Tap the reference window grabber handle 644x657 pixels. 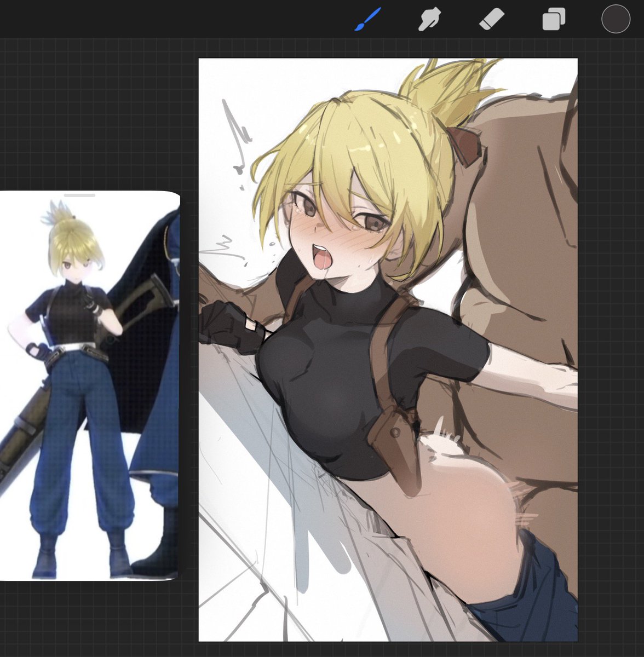click(79, 195)
